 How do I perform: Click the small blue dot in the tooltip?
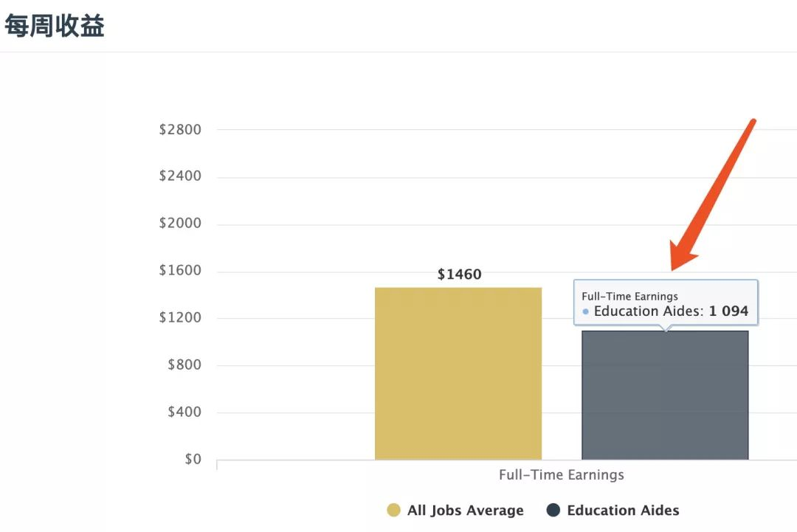[x=586, y=312]
